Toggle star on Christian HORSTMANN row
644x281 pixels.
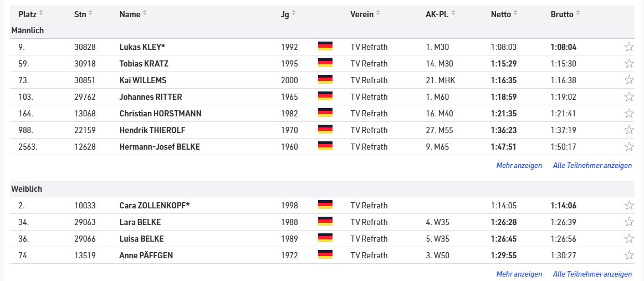click(629, 114)
